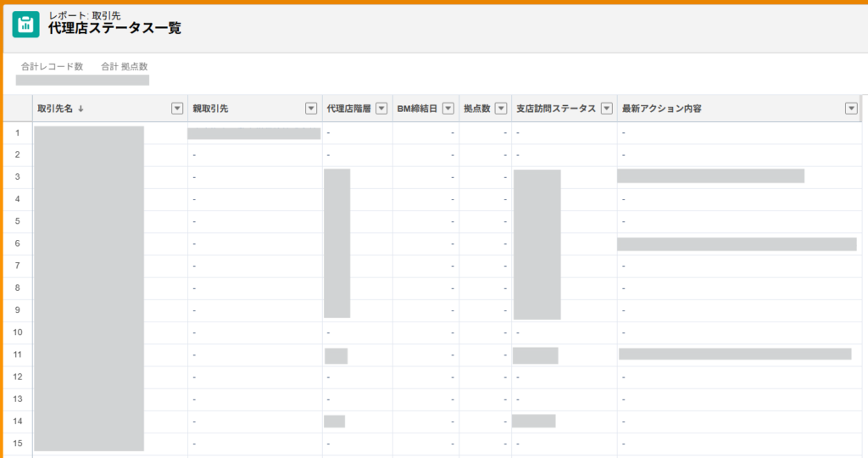The image size is (868, 458).
Task: Click the green report icon
Action: coord(25,25)
